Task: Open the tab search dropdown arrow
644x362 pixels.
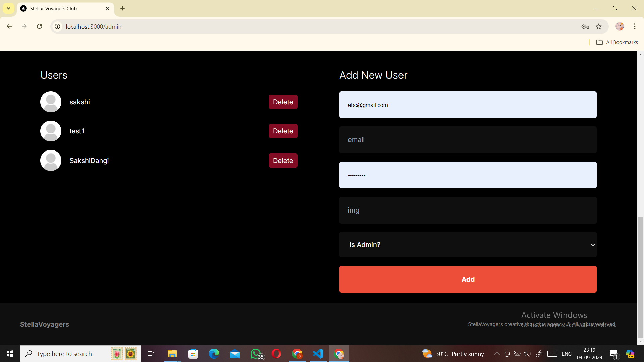Action: point(8,8)
